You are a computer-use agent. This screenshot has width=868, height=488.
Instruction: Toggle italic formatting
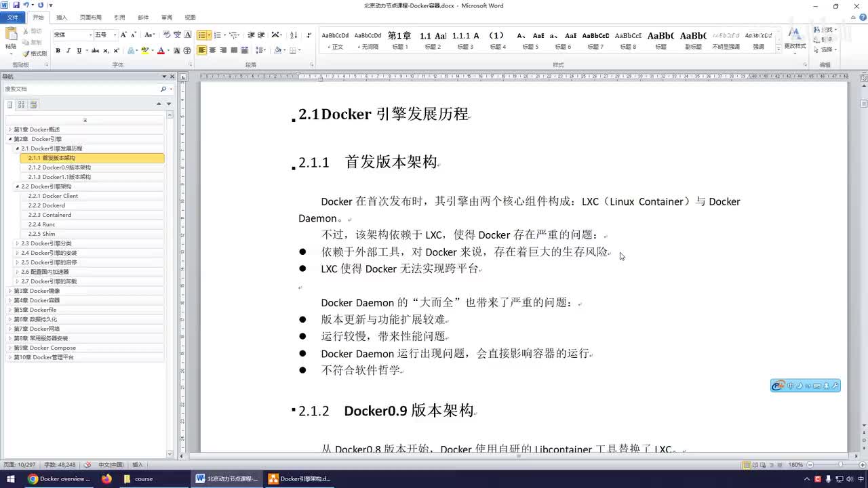pyautogui.click(x=68, y=50)
